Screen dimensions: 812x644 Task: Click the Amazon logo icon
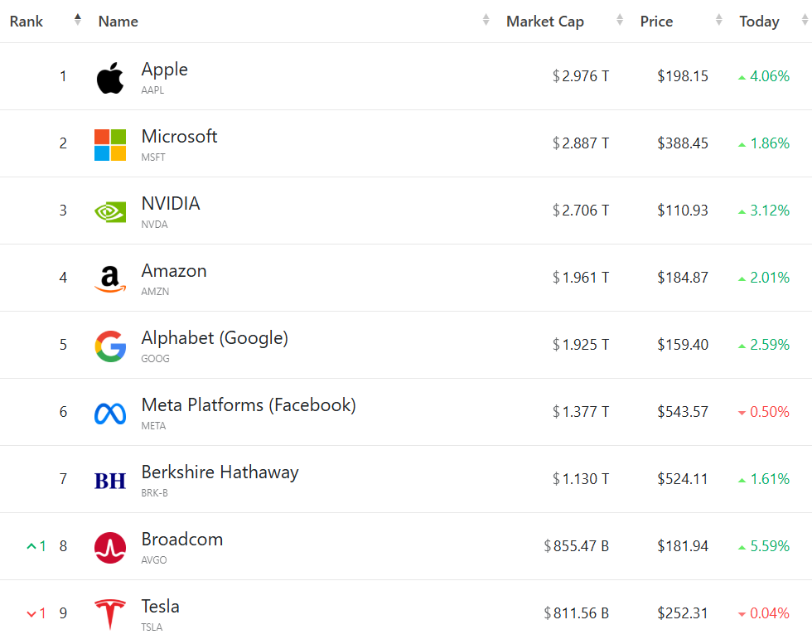110,279
